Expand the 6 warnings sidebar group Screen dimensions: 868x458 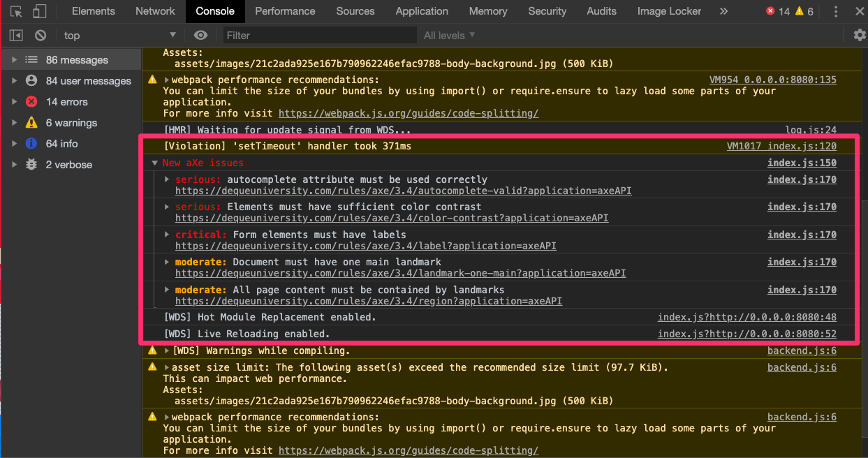pyautogui.click(x=14, y=123)
